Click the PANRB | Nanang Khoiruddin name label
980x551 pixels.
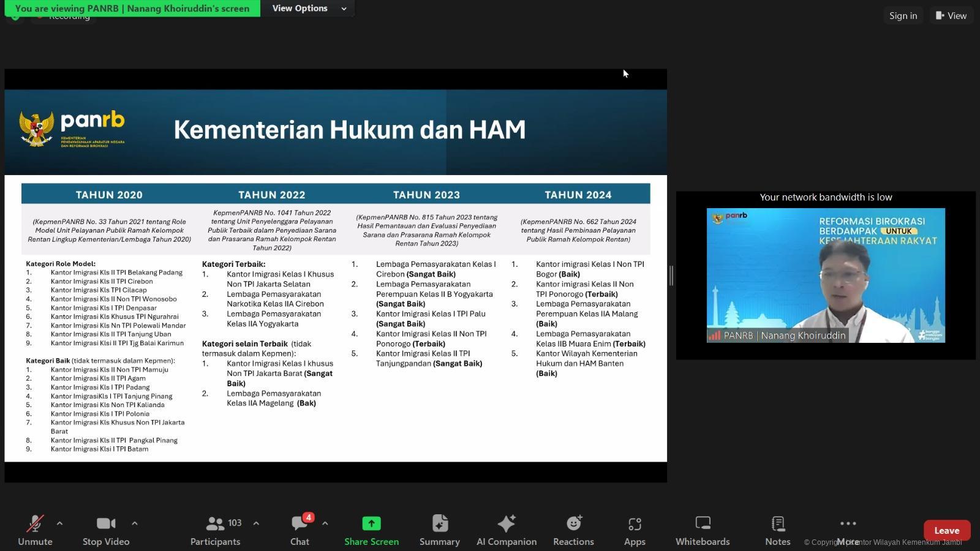778,335
